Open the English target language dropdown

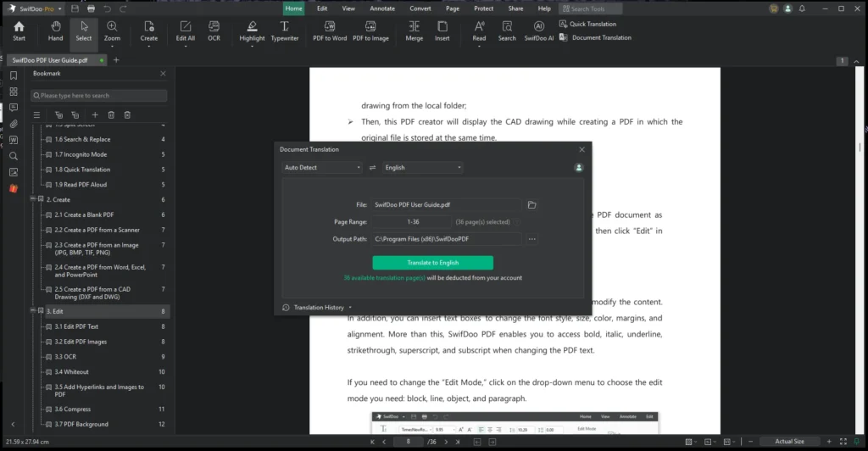coord(423,168)
